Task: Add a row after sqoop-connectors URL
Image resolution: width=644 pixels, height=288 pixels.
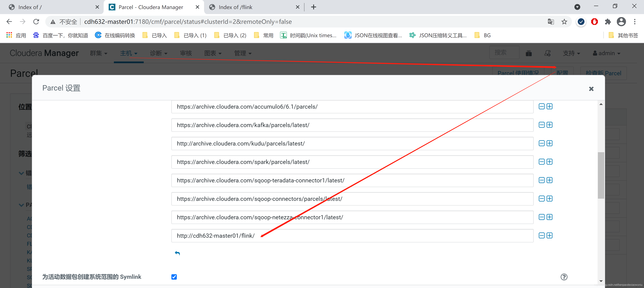Action: coord(550,199)
